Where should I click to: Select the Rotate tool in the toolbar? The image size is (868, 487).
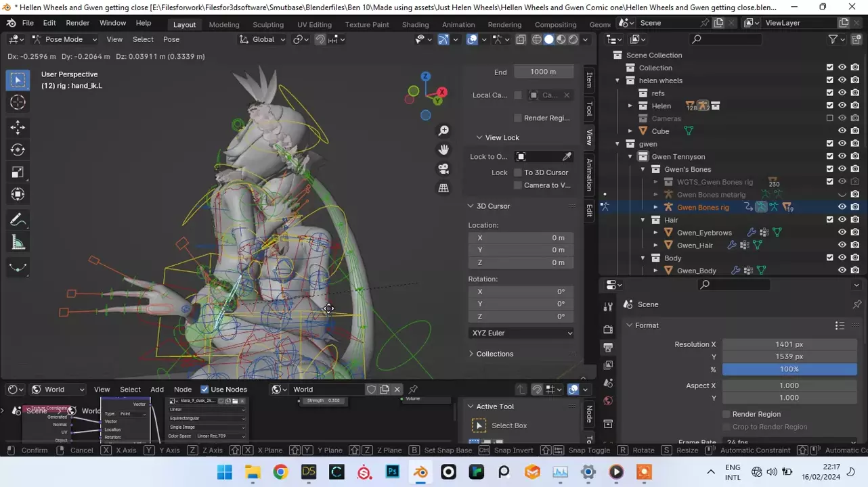coord(18,149)
